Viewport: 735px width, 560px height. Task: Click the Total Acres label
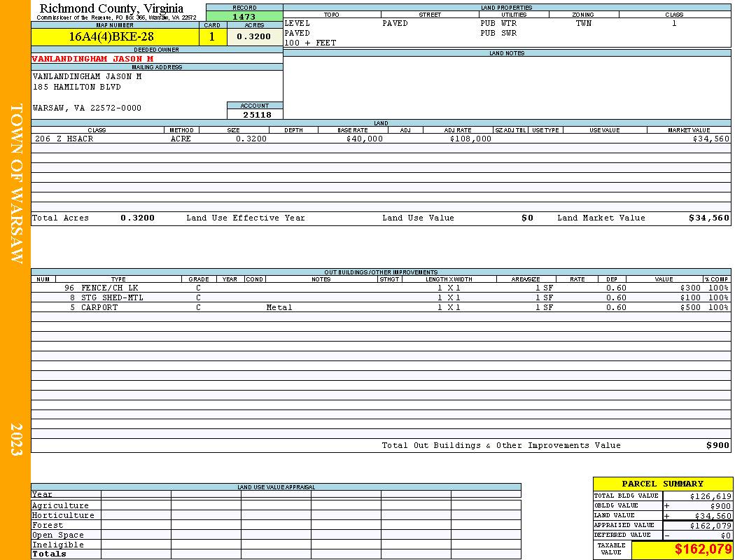point(60,218)
